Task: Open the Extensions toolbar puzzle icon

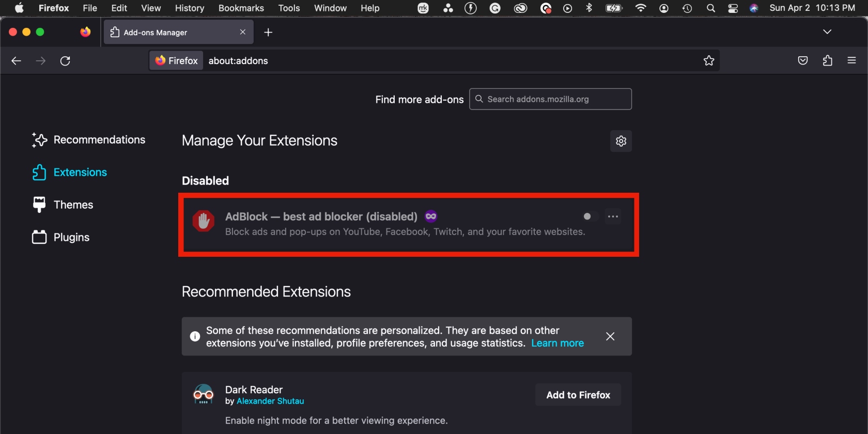Action: pyautogui.click(x=827, y=61)
